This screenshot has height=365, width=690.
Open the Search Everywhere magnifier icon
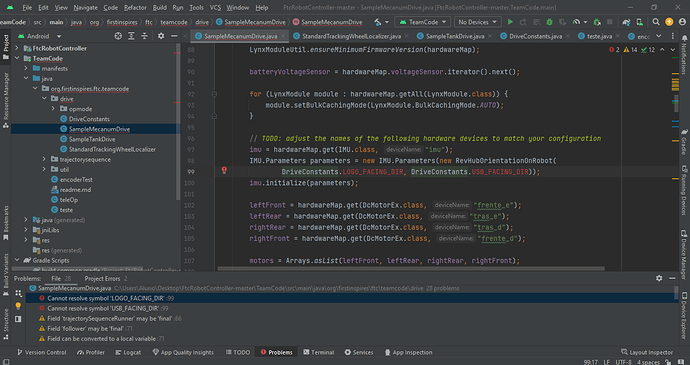coord(656,22)
